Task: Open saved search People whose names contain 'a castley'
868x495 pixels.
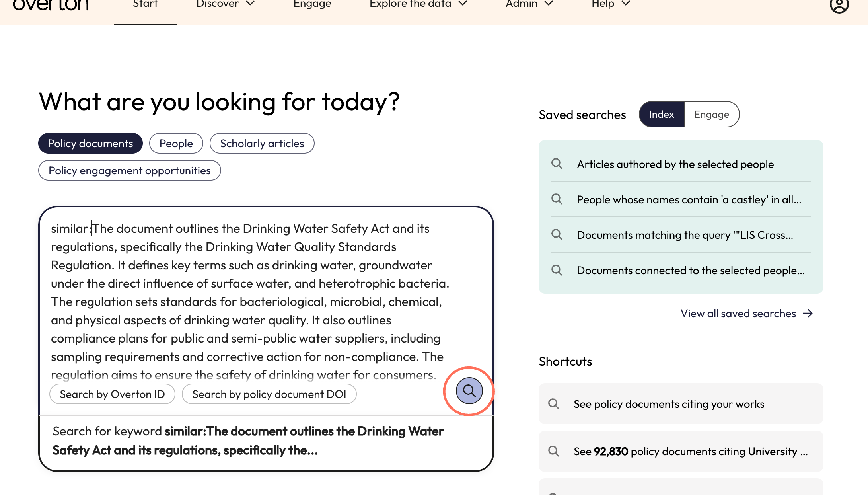Action: coord(681,199)
